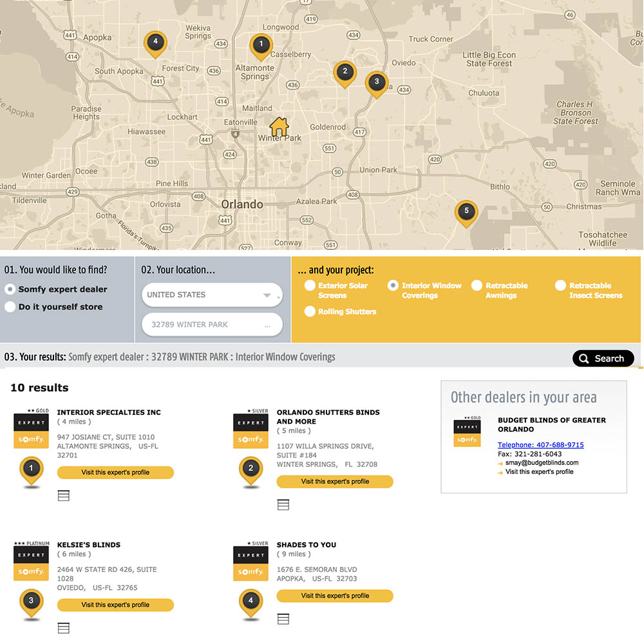
Task: Click Shades To You Somfy Expert Silver badge
Action: coord(251,561)
